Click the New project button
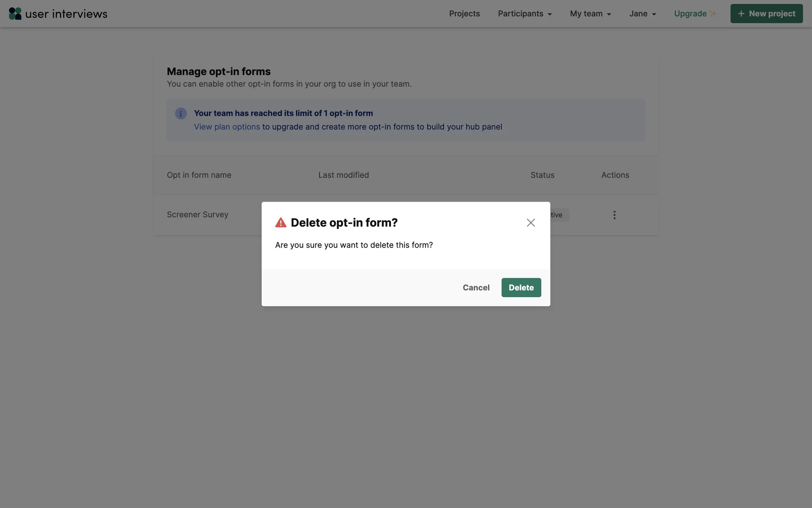Viewport: 812px width, 508px height. coord(766,14)
